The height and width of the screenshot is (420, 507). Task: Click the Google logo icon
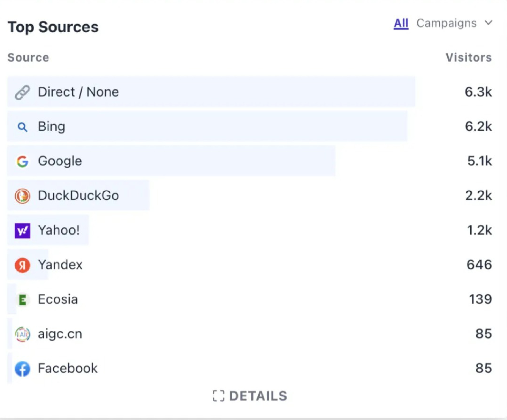(23, 161)
